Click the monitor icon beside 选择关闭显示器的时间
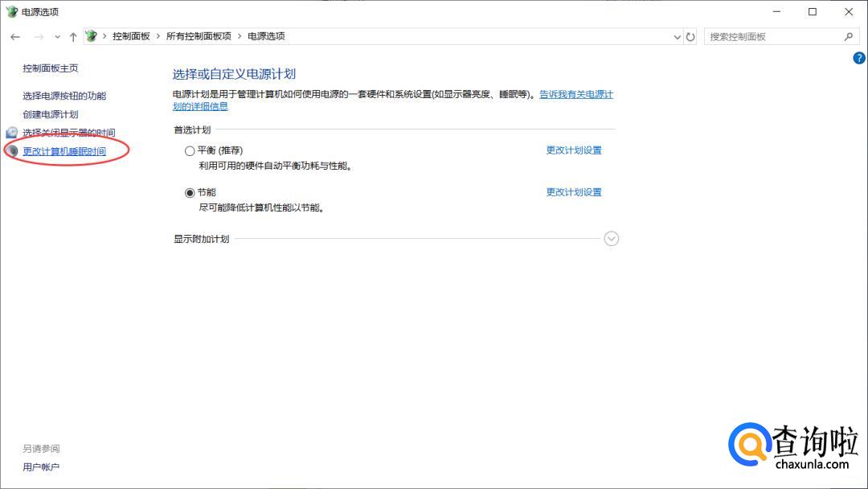868x489 pixels. (x=11, y=133)
